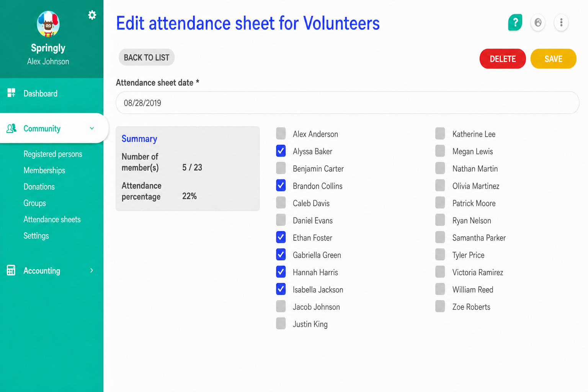Click the Dashboard grid icon
The height and width of the screenshot is (392, 588).
11,93
